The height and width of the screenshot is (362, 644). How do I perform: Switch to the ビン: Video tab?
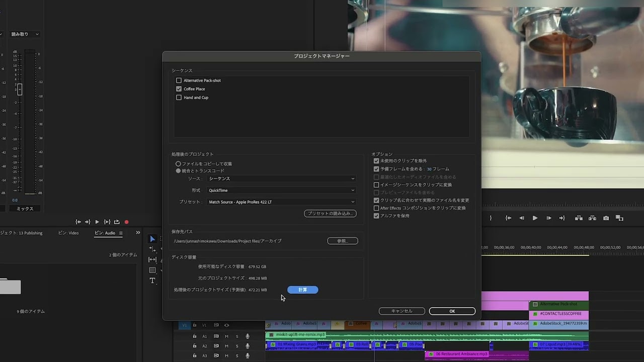tap(68, 233)
